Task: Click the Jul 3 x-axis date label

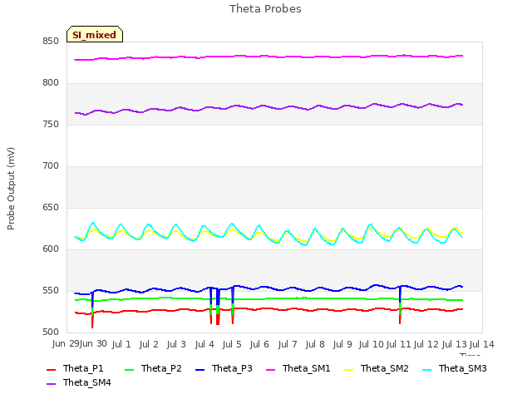Action: 176,344
